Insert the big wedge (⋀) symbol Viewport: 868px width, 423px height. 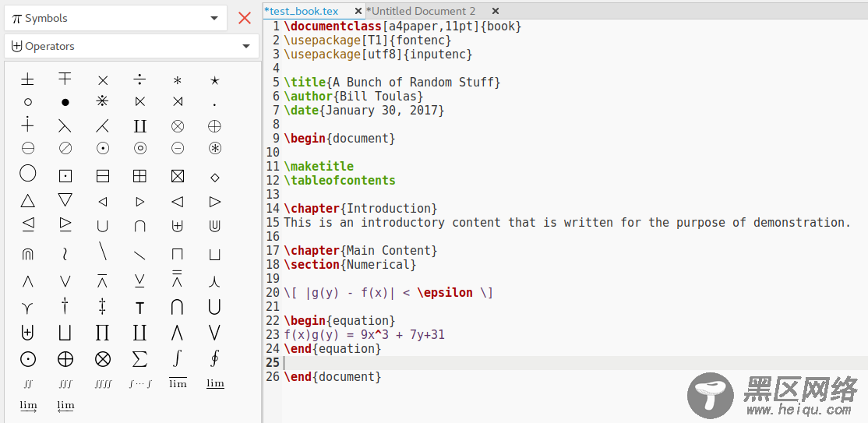coord(177,333)
